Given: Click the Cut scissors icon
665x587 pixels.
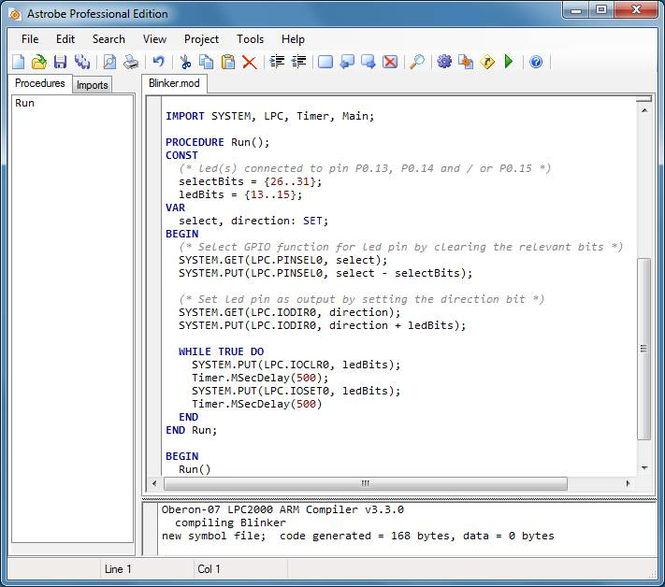Looking at the screenshot, I should point(185,62).
